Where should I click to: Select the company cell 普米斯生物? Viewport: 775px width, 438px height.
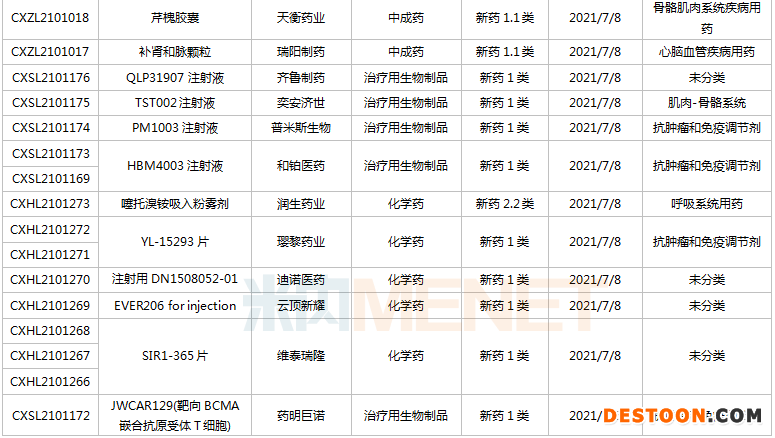[x=301, y=128]
